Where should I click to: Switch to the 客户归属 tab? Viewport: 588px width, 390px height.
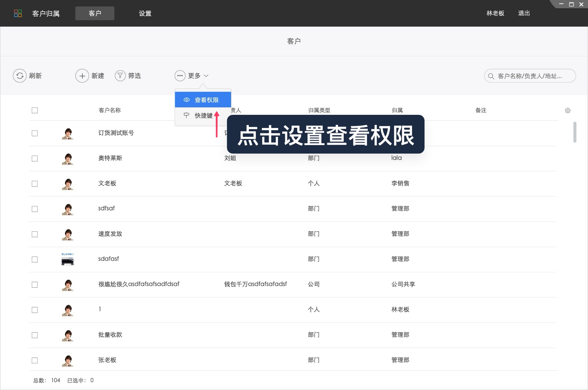[x=46, y=14]
